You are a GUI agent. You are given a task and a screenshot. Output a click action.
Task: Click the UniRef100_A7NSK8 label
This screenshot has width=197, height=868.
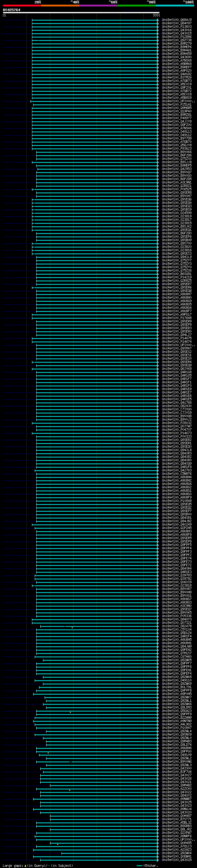point(177,61)
